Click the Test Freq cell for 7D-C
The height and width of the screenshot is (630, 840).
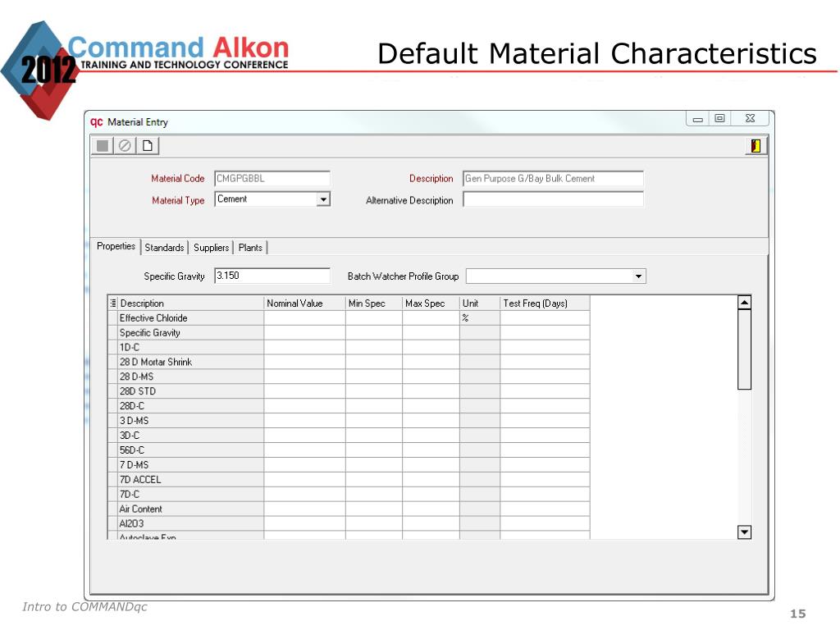[x=545, y=495]
